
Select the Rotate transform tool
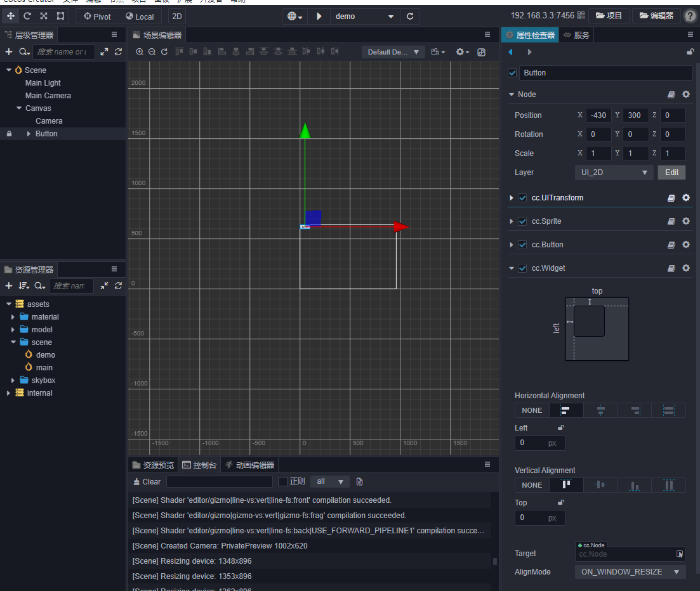(x=27, y=16)
